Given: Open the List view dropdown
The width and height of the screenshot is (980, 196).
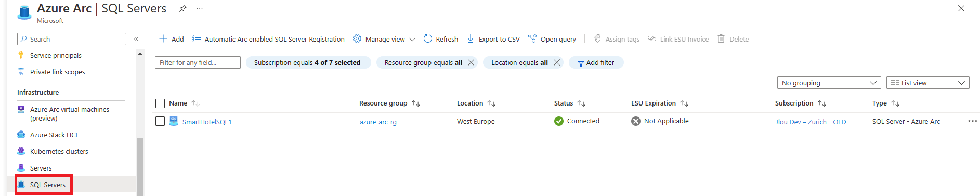Looking at the screenshot, I should coord(927,83).
